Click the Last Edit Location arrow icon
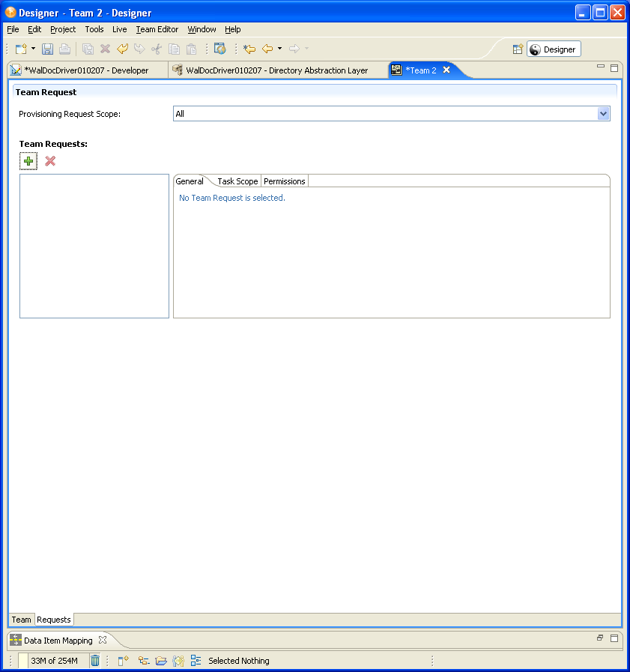This screenshot has height=672, width=630. (x=249, y=49)
